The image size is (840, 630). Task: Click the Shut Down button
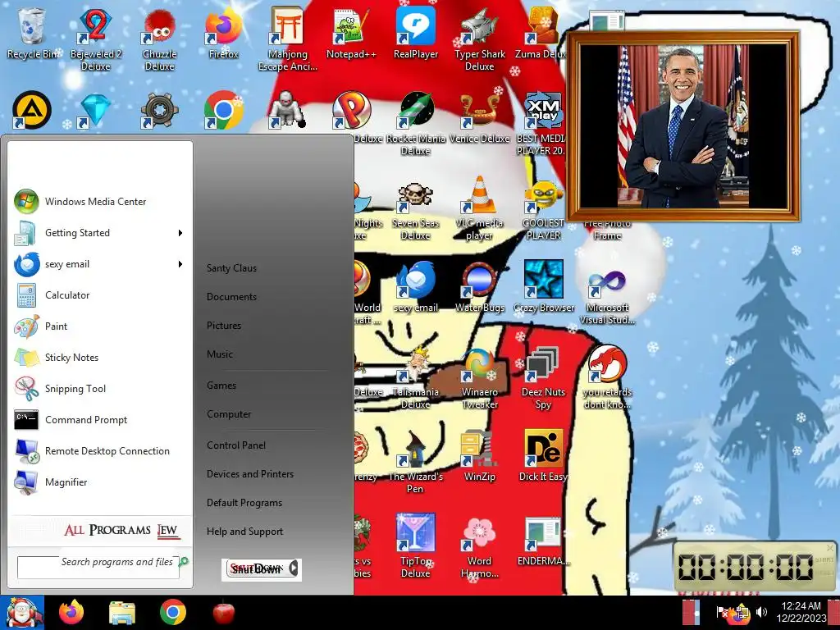click(256, 569)
